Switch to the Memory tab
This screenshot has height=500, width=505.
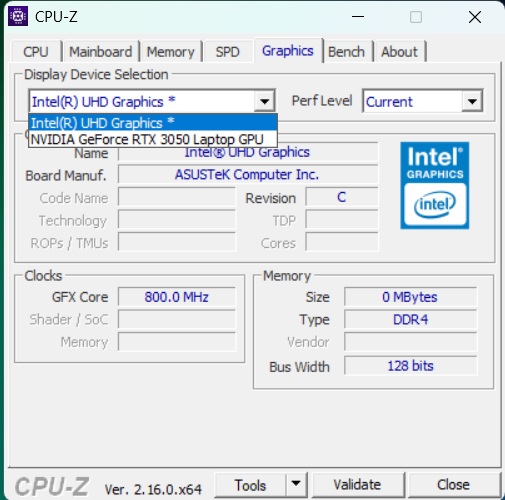click(171, 52)
